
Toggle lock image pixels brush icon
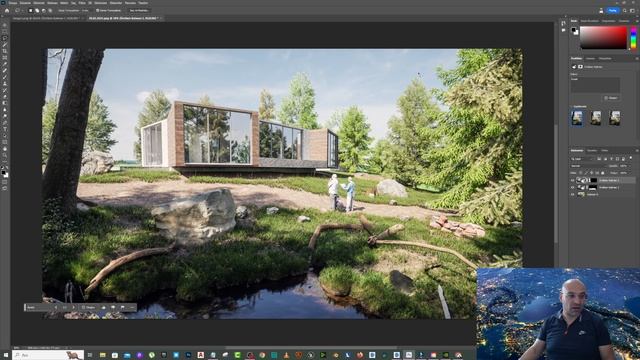click(586, 173)
